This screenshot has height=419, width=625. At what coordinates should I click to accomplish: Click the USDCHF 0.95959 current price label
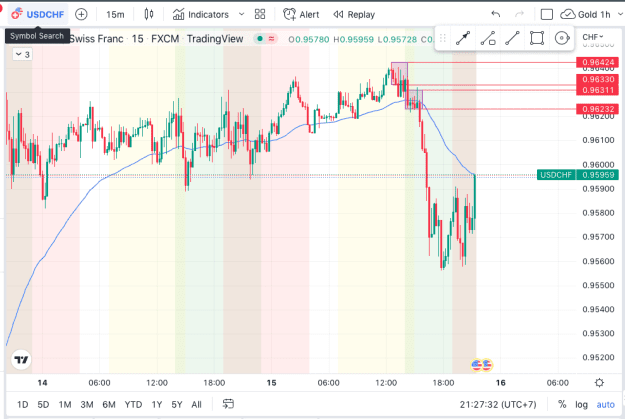(x=578, y=175)
